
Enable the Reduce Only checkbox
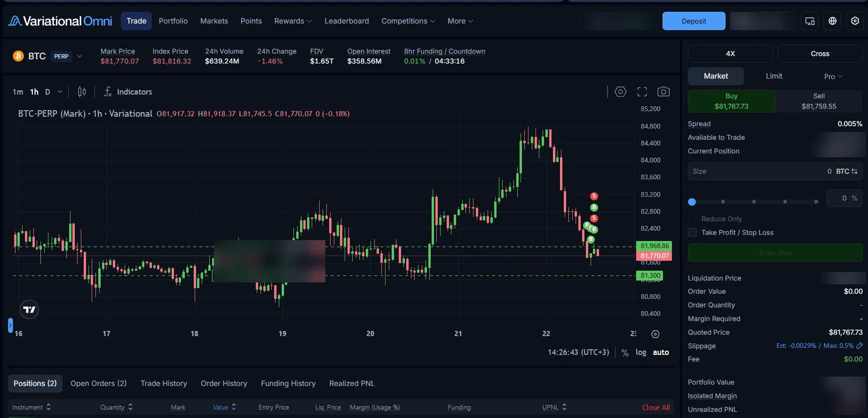[692, 219]
